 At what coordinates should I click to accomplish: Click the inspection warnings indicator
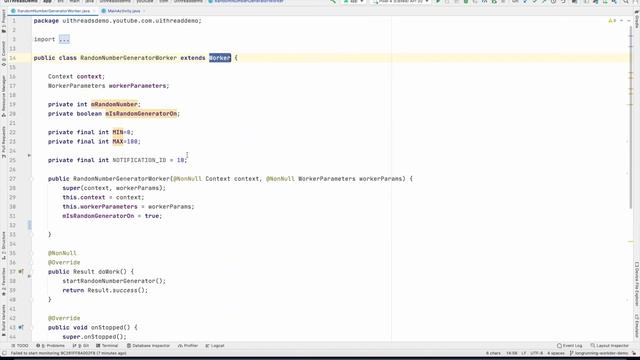pos(611,20)
